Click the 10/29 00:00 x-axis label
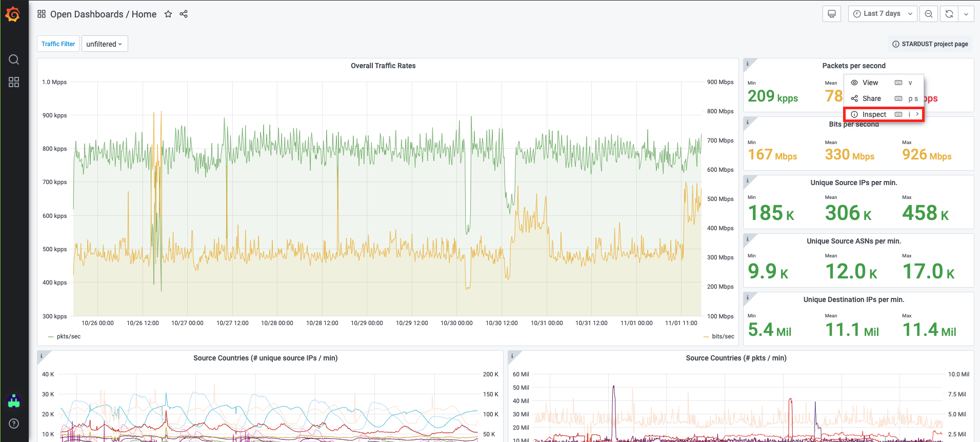 pyautogui.click(x=367, y=323)
